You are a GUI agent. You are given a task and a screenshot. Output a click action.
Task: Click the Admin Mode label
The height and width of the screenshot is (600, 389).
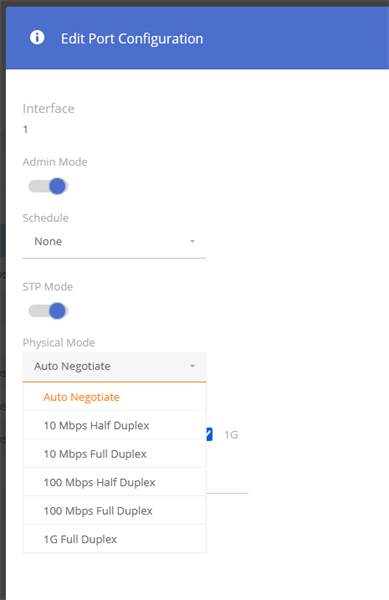click(x=55, y=162)
